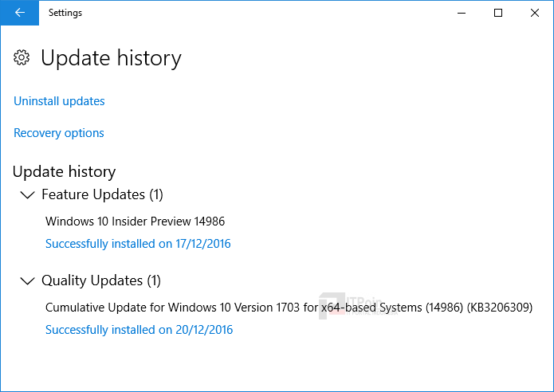Click the large Update history page title
The width and height of the screenshot is (554, 392).
click(x=112, y=58)
